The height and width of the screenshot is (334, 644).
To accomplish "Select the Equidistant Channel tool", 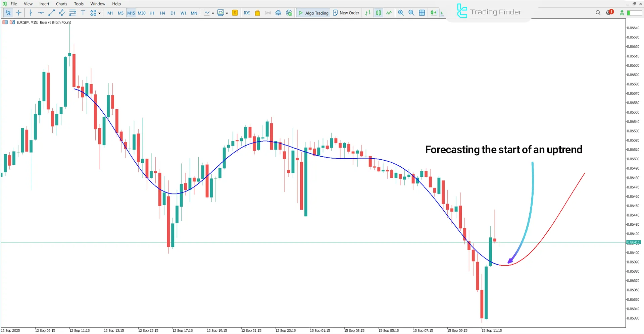I will (62, 13).
